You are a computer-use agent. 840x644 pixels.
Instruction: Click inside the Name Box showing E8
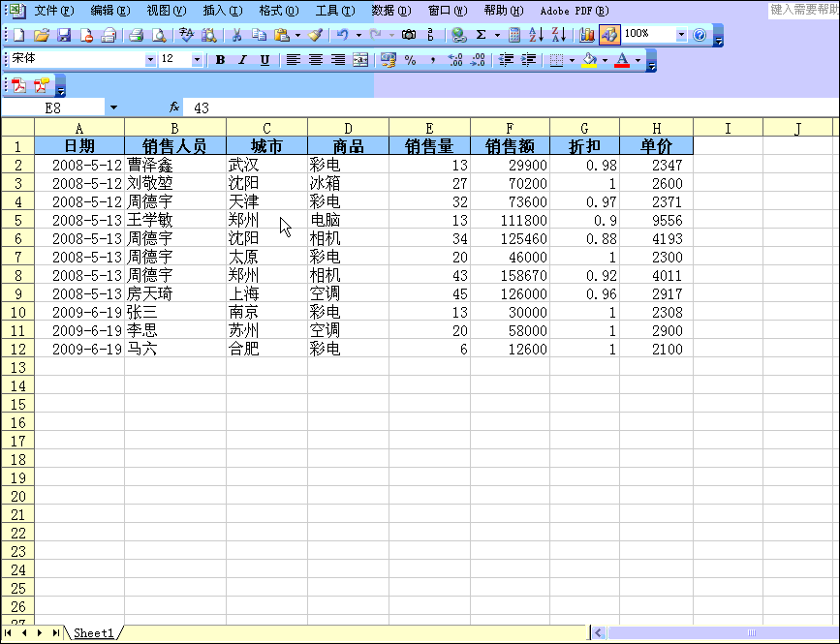click(x=53, y=107)
